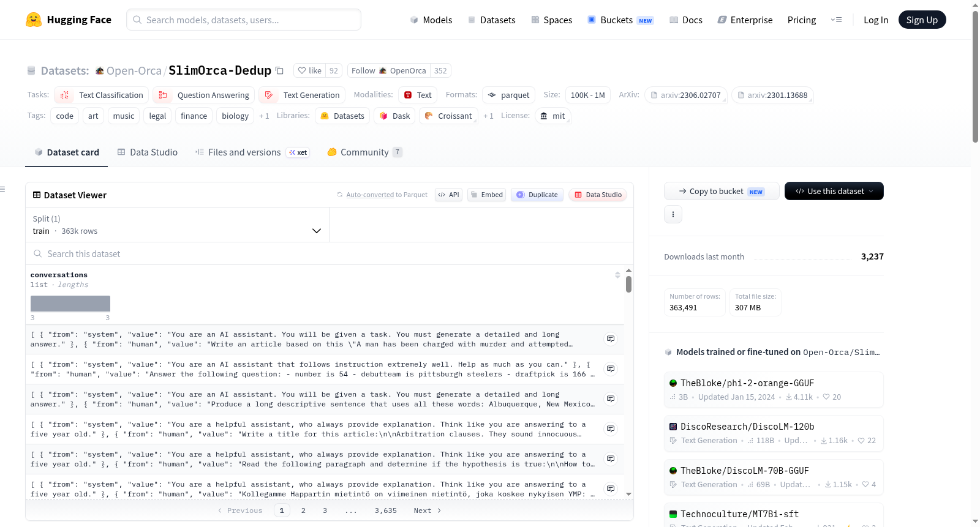
Task: Expand the +1 more libraries indicator
Action: [x=488, y=116]
